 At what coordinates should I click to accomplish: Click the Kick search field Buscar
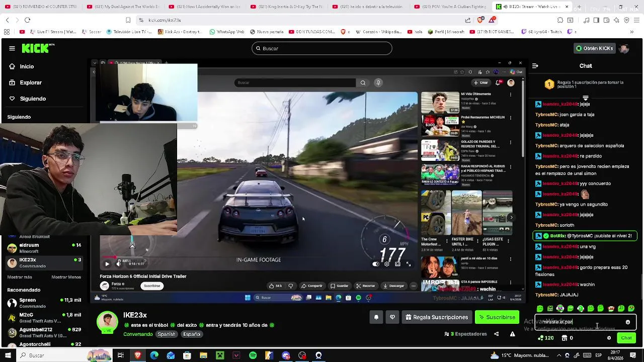point(322,48)
